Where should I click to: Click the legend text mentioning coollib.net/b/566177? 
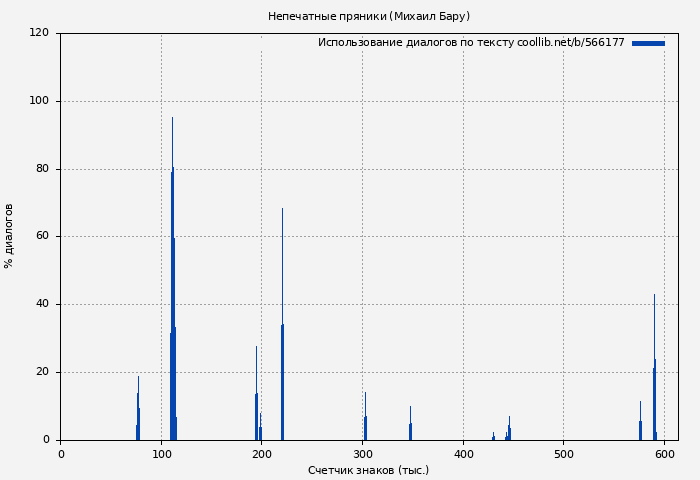(x=471, y=43)
